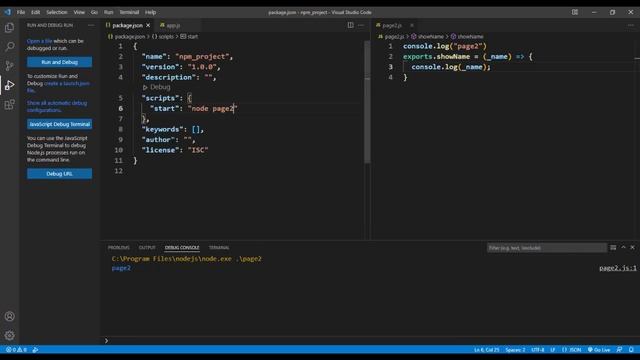Screen dimensions: 640x360
Task: Click the LF end-of-line indicator
Action: pos(553,350)
